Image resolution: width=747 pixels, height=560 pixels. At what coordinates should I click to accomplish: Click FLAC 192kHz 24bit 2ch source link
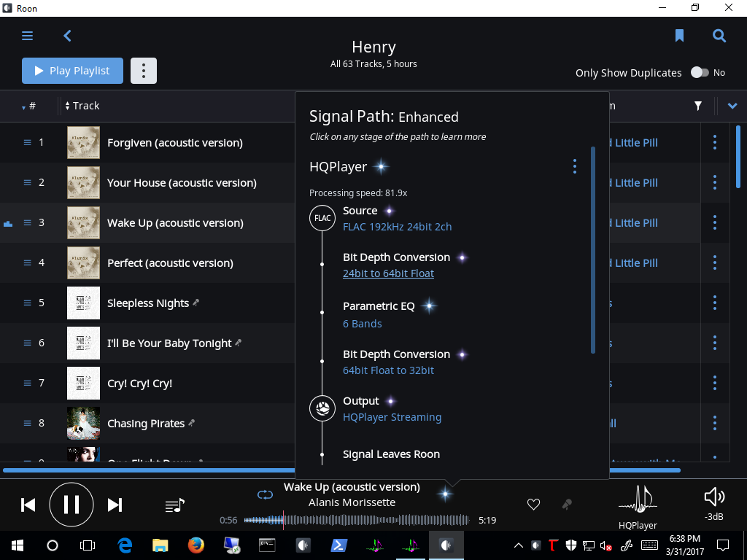pyautogui.click(x=398, y=227)
